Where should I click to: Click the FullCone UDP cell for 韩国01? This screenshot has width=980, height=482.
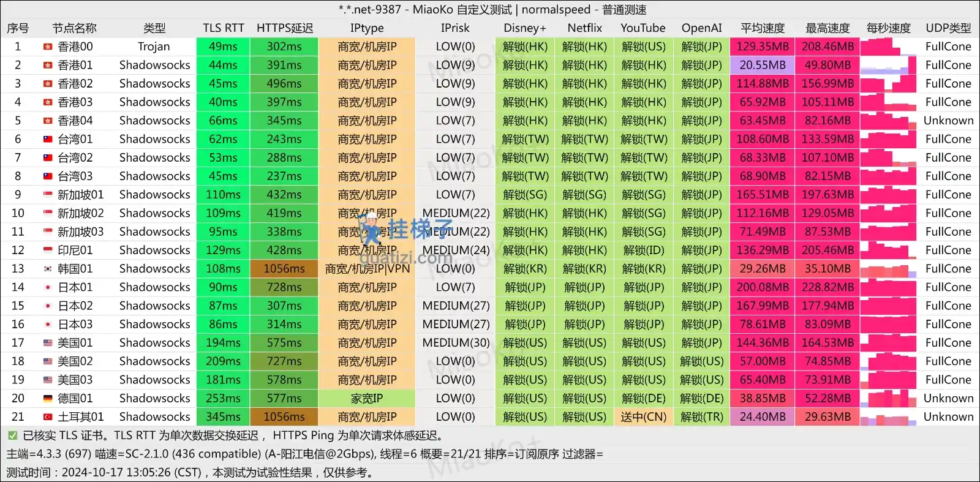tap(949, 269)
